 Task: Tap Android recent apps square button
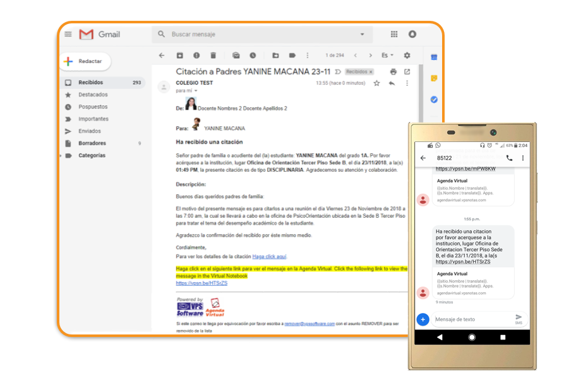point(503,337)
